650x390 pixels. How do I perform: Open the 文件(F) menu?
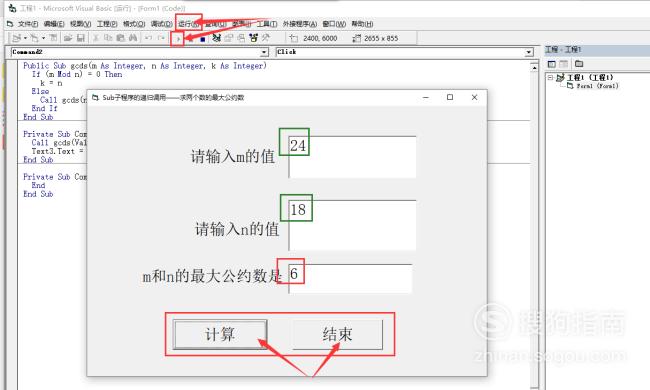tap(28, 24)
